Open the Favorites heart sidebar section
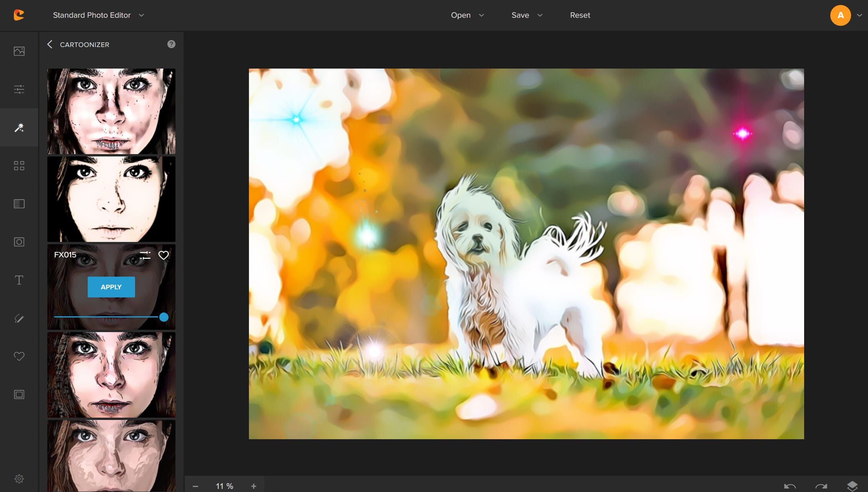Screen dimensions: 868x492 pyautogui.click(x=19, y=356)
